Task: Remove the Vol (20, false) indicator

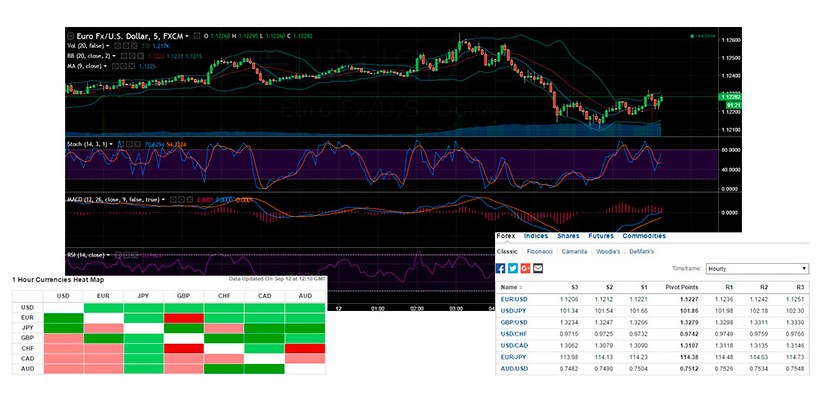Action: [134, 46]
